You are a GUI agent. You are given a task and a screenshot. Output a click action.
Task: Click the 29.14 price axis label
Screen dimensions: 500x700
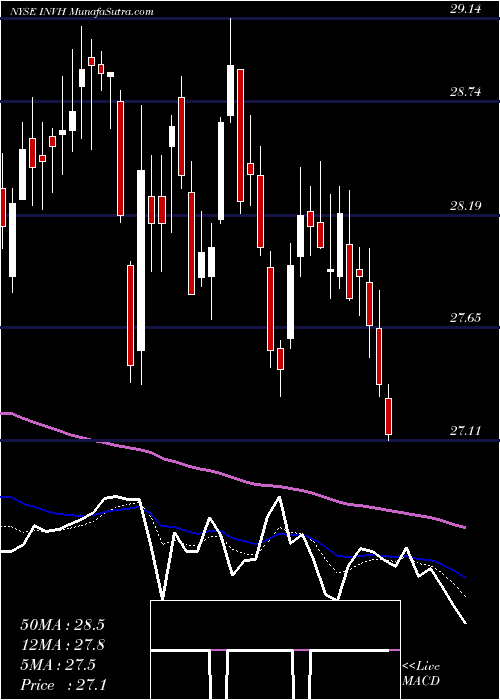click(x=465, y=9)
